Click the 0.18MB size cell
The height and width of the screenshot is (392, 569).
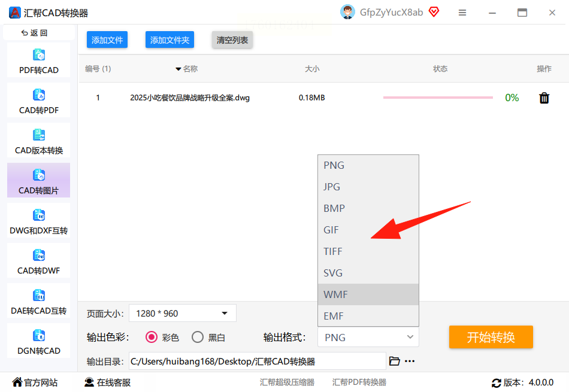coord(311,98)
